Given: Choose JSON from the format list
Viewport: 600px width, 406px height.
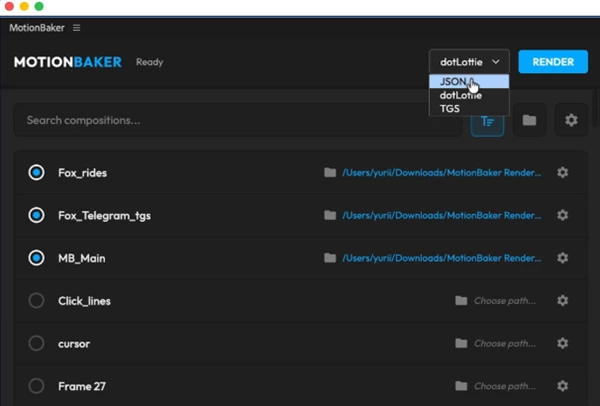Looking at the screenshot, I should [x=469, y=82].
